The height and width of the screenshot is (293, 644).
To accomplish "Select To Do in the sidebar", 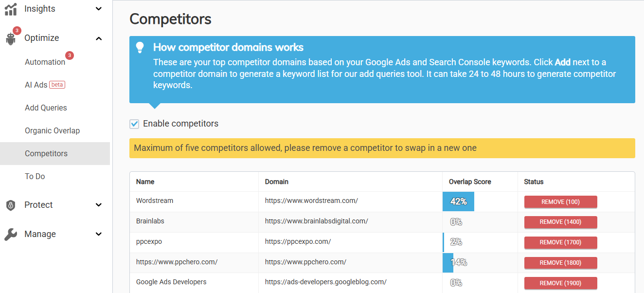I will tap(35, 176).
